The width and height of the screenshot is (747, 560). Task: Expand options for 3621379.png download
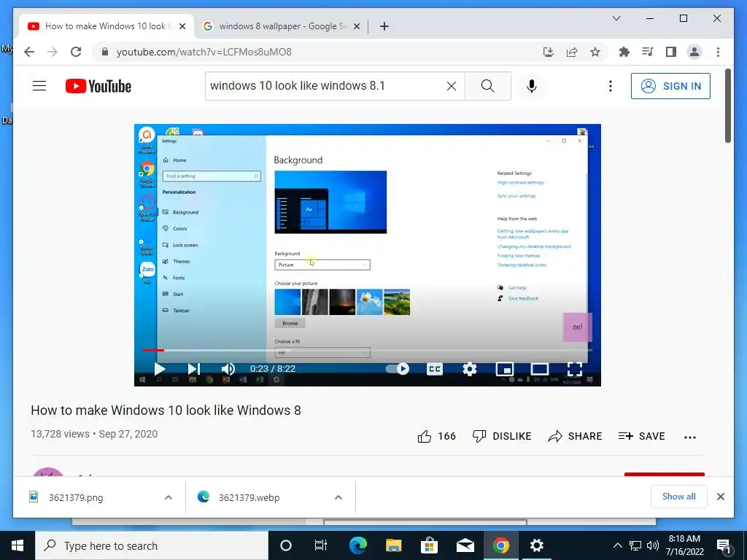pos(169,497)
